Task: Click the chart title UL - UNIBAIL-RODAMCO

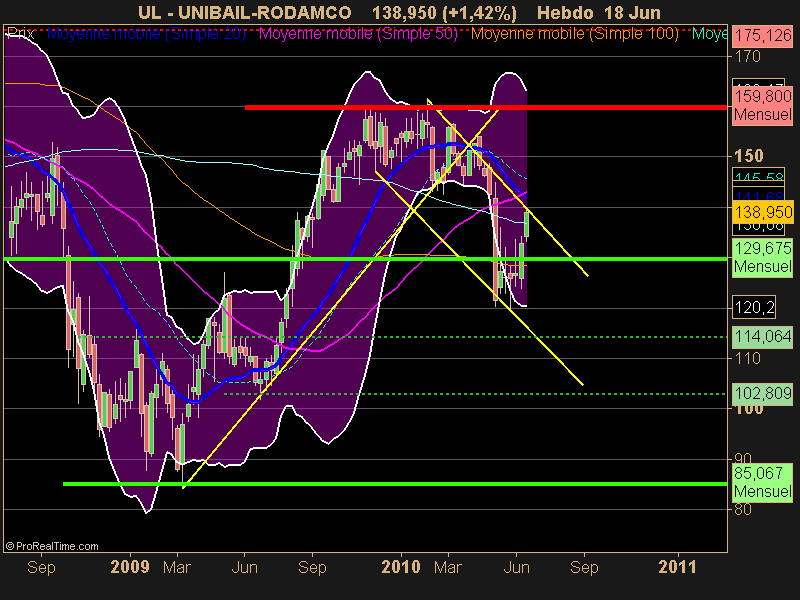Action: pos(244,12)
